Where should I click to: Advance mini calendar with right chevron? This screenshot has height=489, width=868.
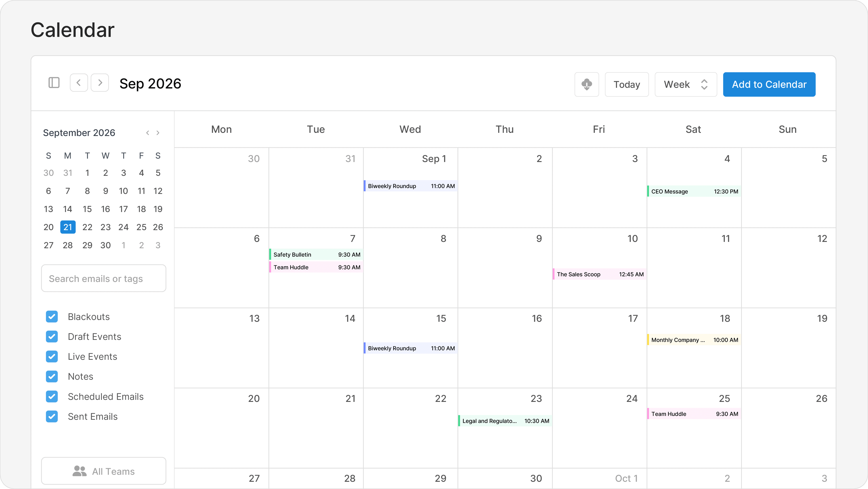(158, 133)
